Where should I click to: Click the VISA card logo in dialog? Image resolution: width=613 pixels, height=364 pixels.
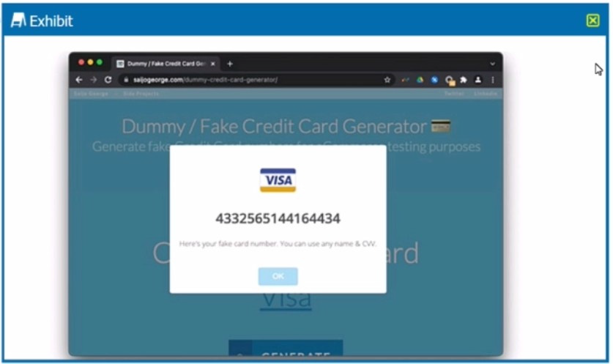278,180
